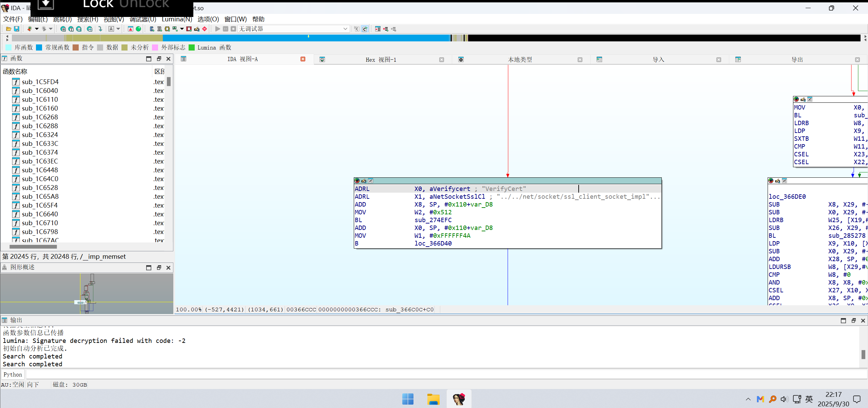Image resolution: width=868 pixels, height=408 pixels.
Task: Click the red diamond breakpoint icon
Action: (x=205, y=29)
